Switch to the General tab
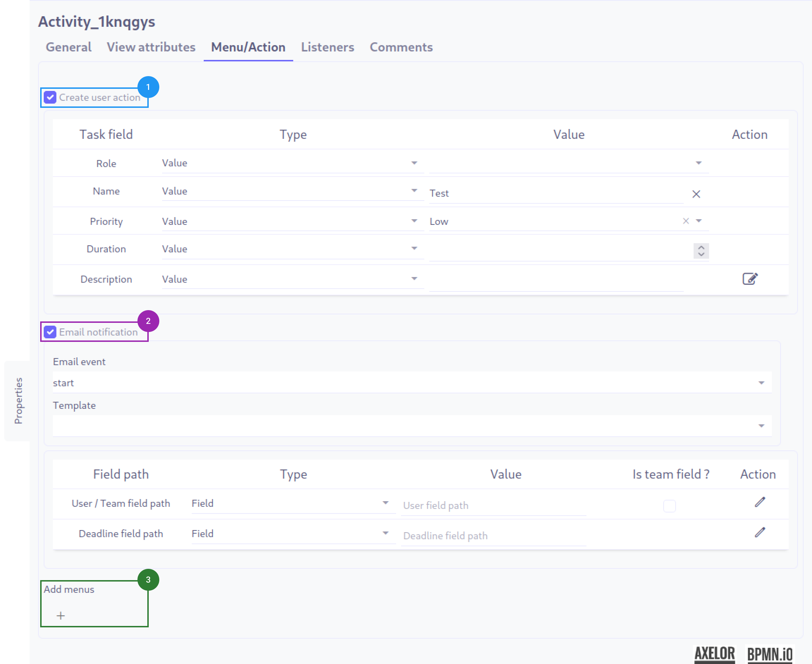Screen dimensions: 812x664 click(x=68, y=47)
